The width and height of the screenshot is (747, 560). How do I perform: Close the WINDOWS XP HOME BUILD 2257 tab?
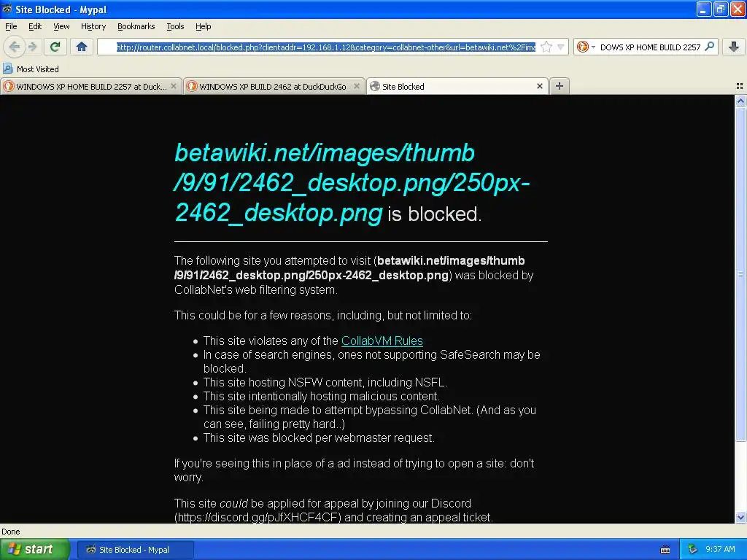(174, 86)
